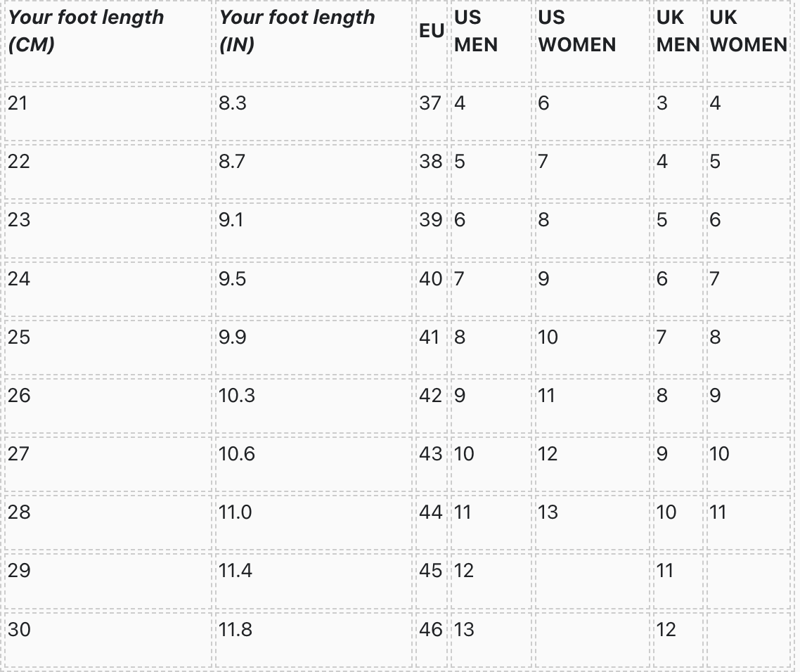Click the foot length (CM) header
This screenshot has height=672, width=800.
(x=86, y=32)
